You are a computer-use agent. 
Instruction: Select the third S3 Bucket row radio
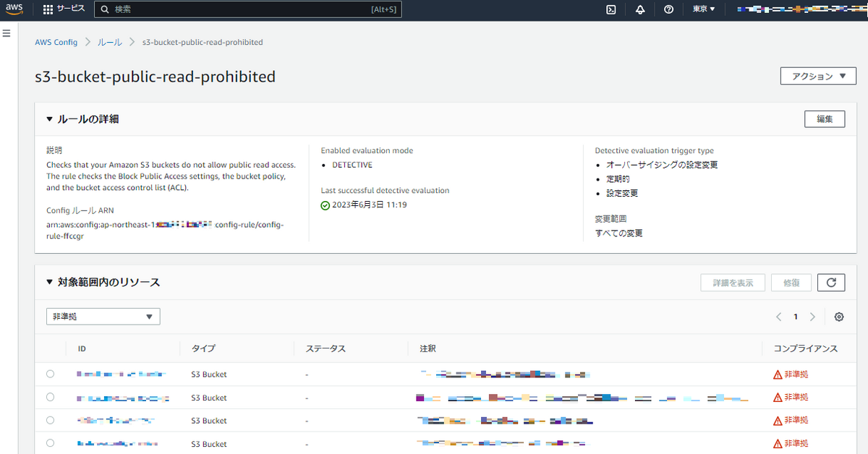point(50,420)
